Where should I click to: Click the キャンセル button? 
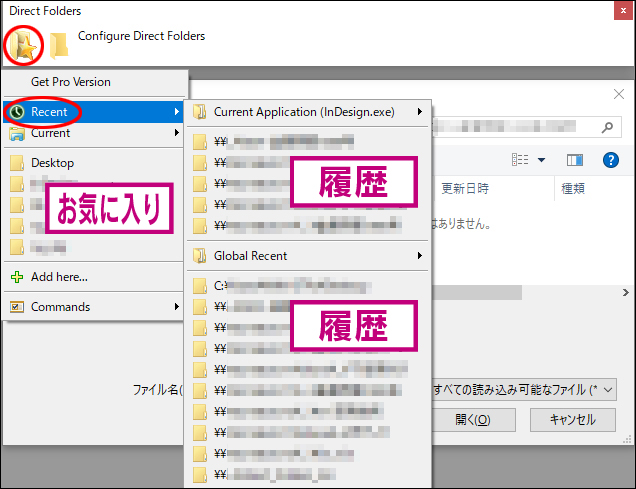tap(573, 420)
